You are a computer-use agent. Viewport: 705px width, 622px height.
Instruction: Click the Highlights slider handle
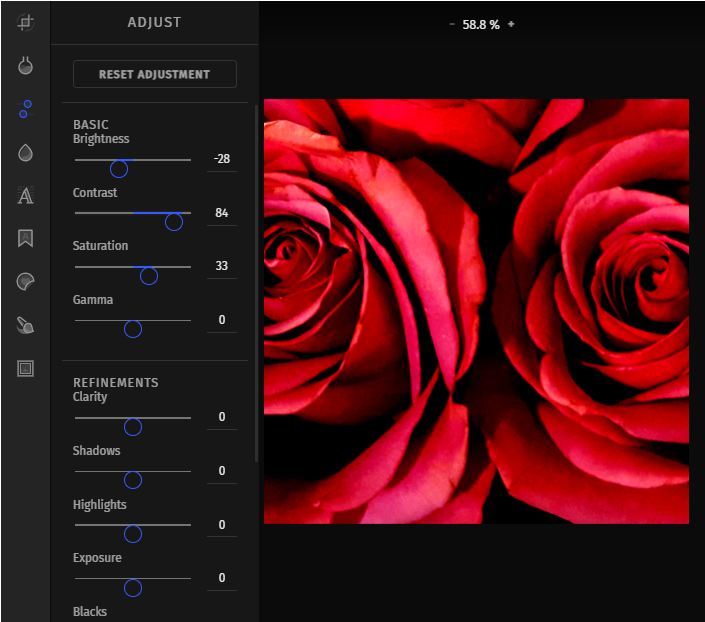[133, 534]
